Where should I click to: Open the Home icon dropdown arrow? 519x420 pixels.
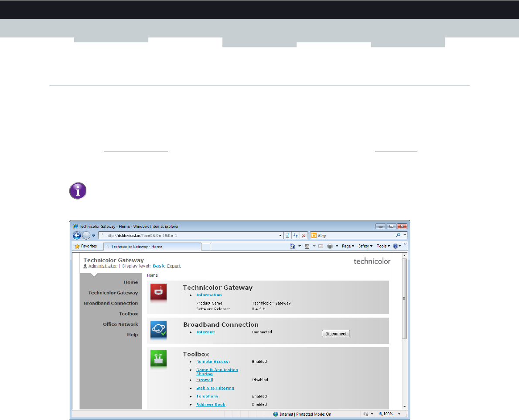pos(300,246)
